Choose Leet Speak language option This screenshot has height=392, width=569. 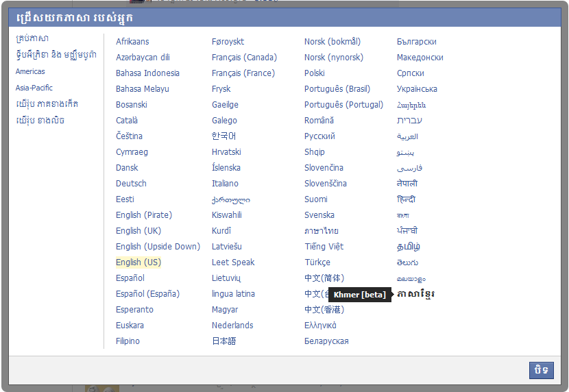233,262
